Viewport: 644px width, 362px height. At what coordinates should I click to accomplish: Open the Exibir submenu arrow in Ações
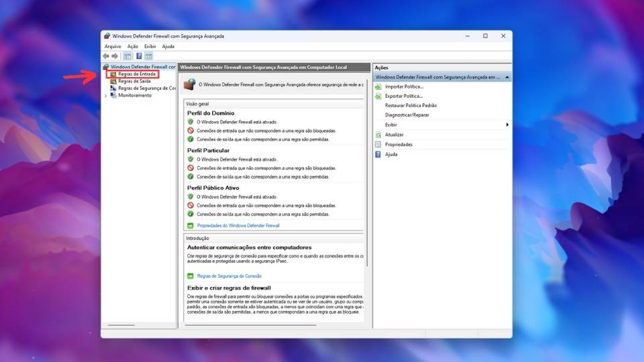507,125
